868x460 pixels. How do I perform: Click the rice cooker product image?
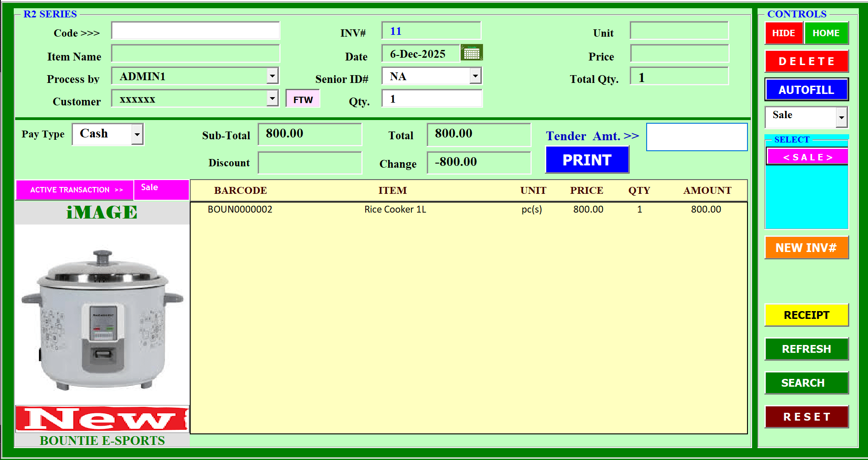102,315
